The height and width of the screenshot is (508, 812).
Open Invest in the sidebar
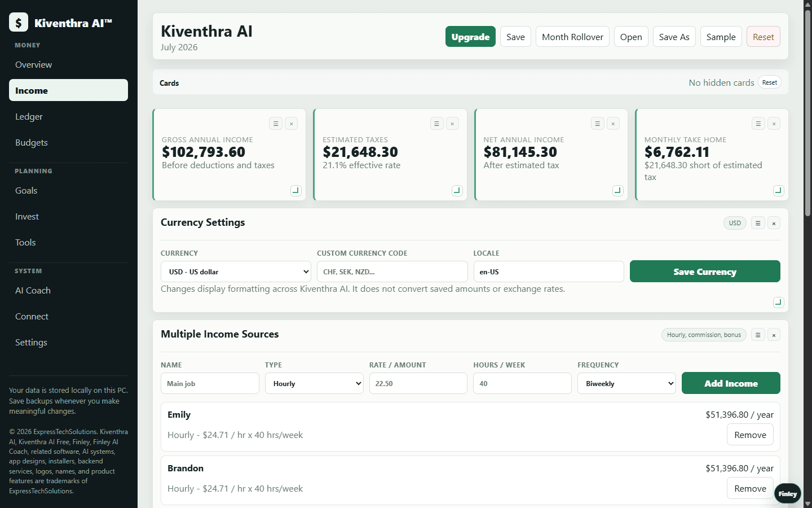68,216
